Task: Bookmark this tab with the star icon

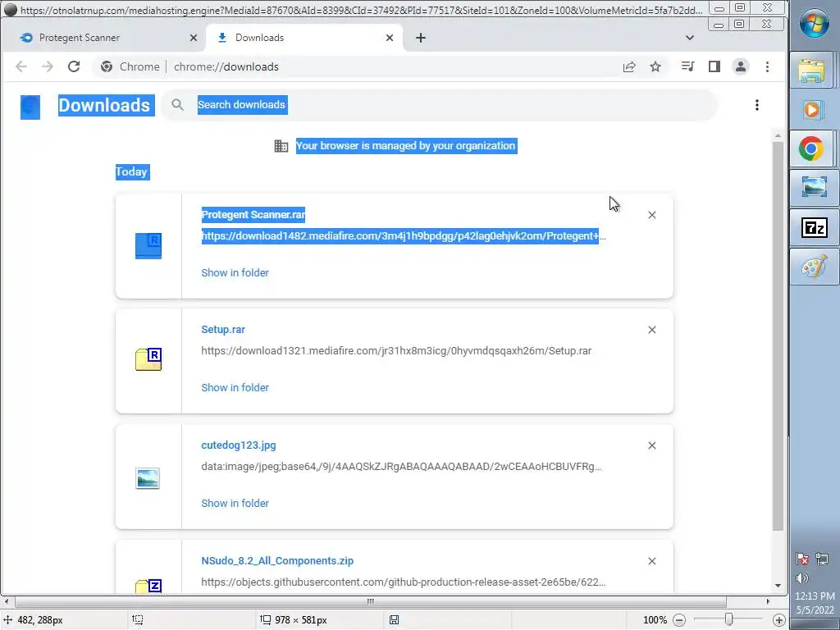Action: click(655, 66)
